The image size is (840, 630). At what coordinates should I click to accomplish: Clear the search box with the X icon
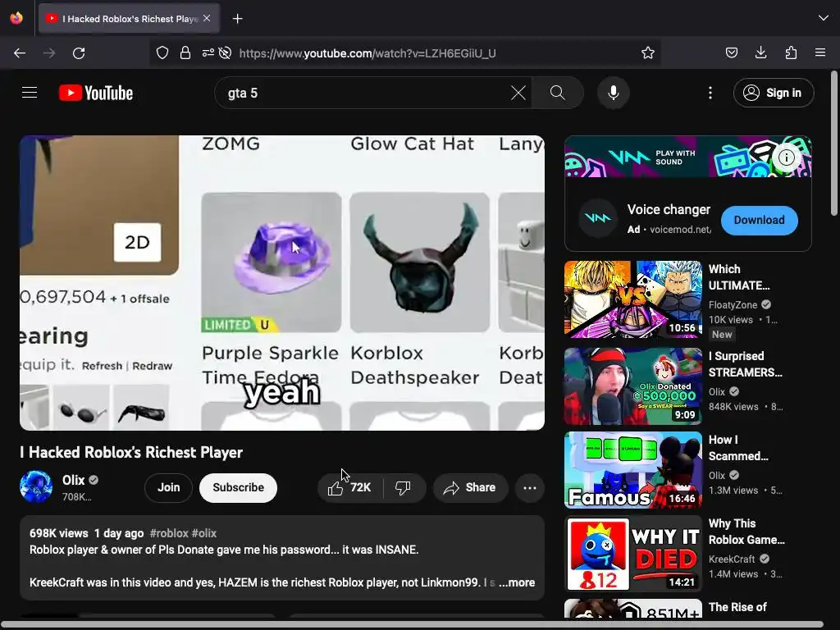coord(518,93)
